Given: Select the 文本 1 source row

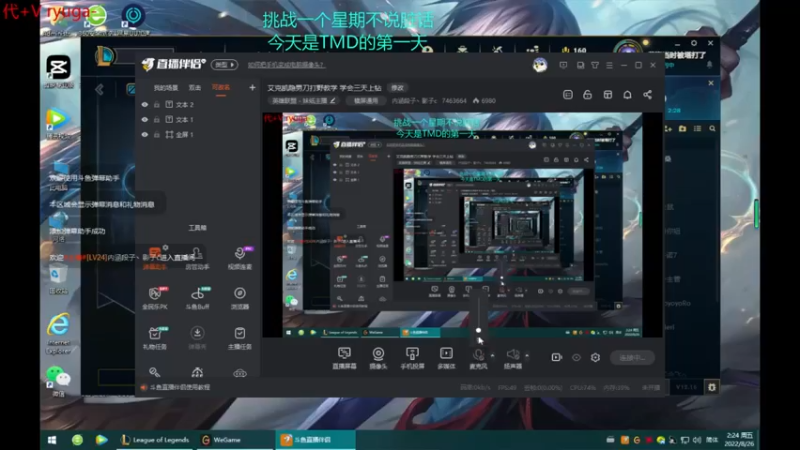Looking at the screenshot, I should click(198, 119).
